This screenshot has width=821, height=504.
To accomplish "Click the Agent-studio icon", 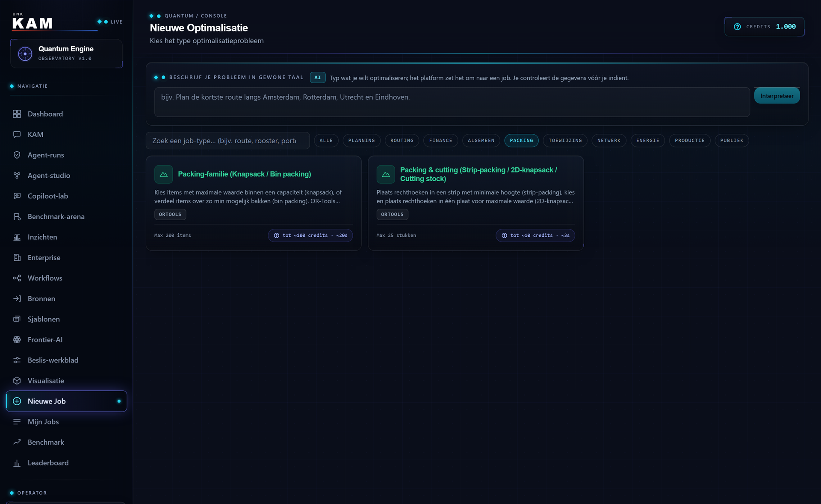I will click(17, 175).
